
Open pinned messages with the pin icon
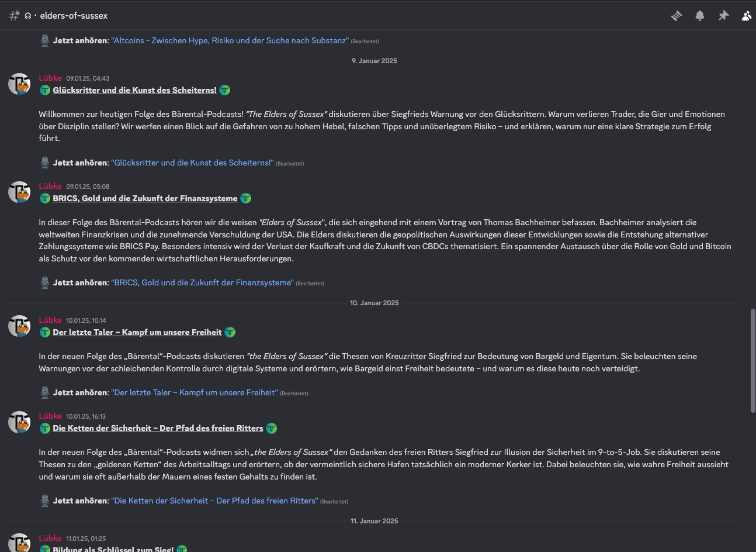point(723,16)
